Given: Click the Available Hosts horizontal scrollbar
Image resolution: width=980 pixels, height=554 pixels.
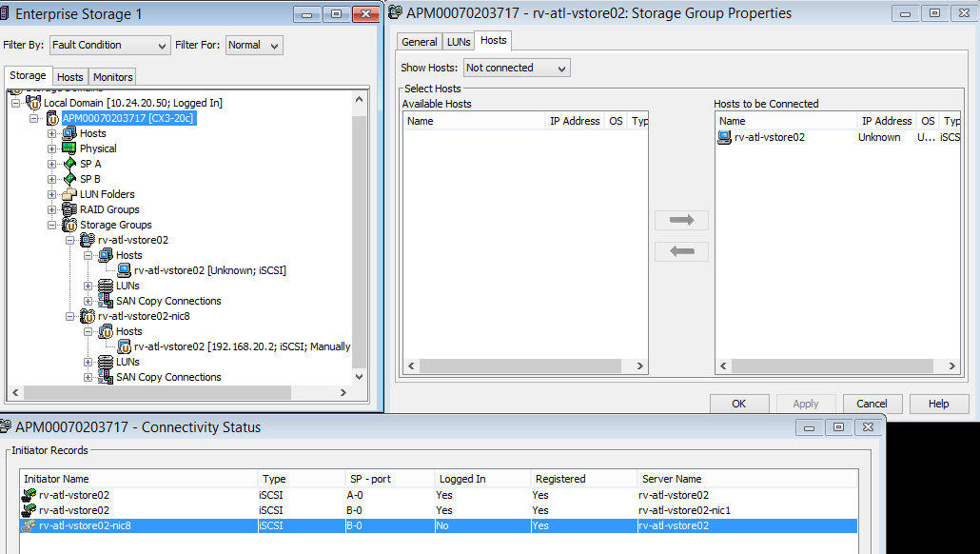Looking at the screenshot, I should [x=525, y=366].
